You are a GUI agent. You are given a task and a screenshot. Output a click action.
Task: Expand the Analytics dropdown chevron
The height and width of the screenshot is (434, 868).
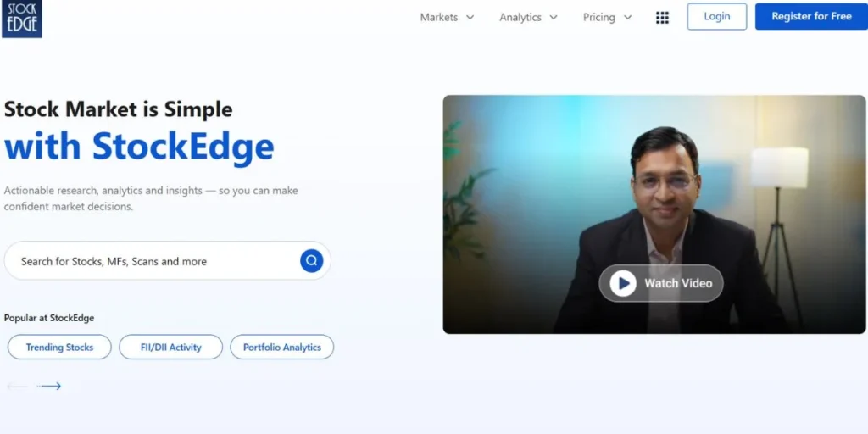(553, 17)
